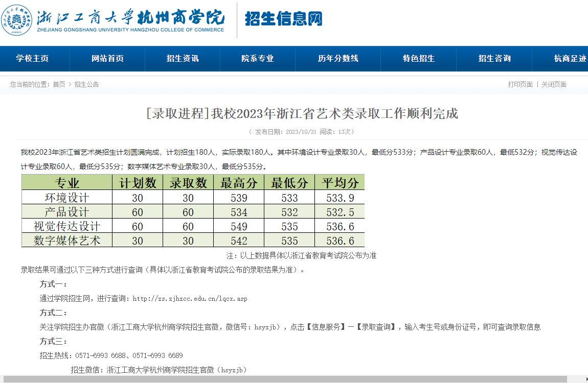The height and width of the screenshot is (383, 588).
Task: Click the average score 532.5 cell
Action: click(340, 212)
